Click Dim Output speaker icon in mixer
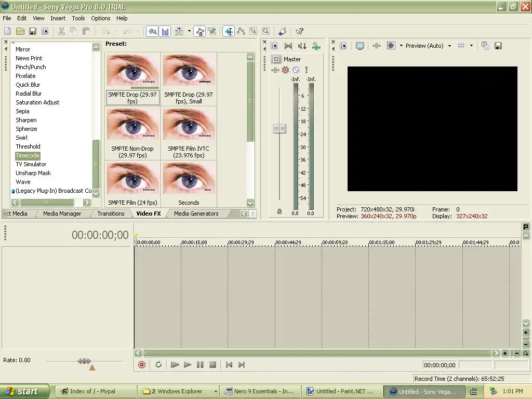 coord(302,46)
